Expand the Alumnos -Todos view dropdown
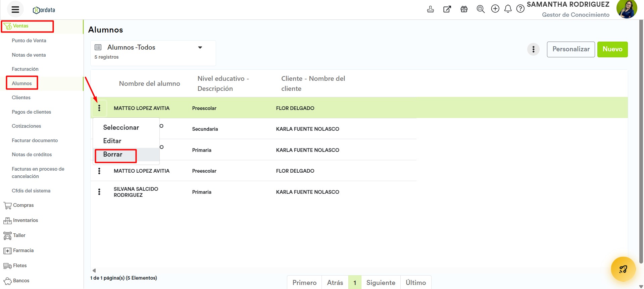The width and height of the screenshot is (644, 289). click(x=200, y=47)
